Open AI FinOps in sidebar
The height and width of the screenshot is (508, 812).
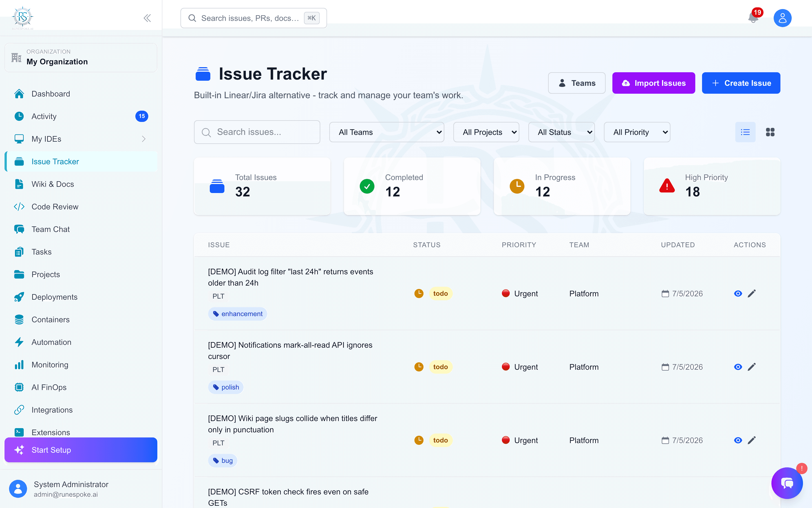coord(81,387)
